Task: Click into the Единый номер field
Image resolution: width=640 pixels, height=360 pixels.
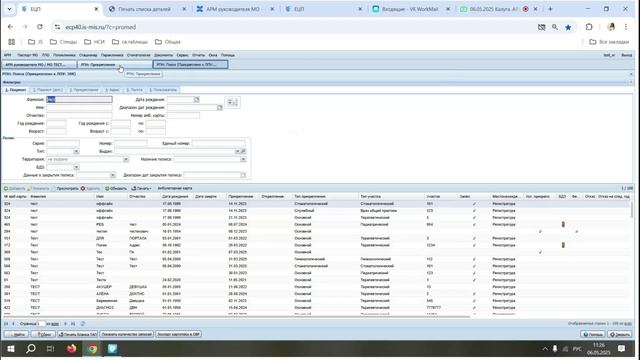Action: [218, 143]
